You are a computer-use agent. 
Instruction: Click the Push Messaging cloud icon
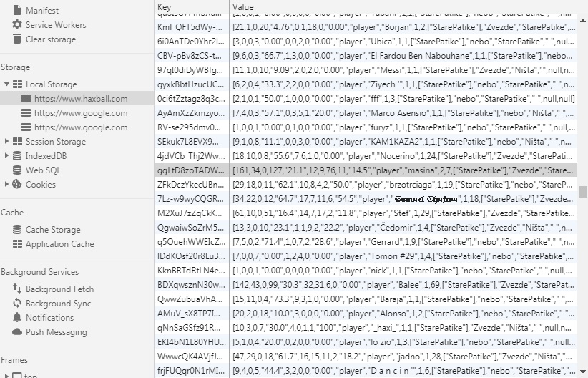click(17, 332)
